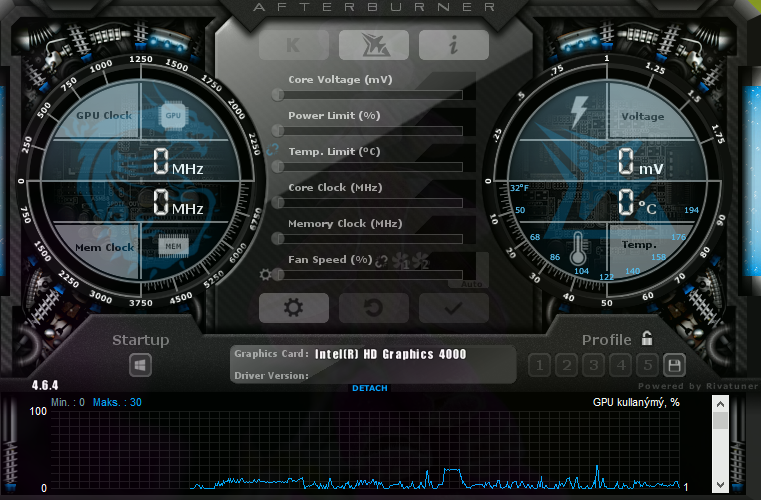Select fan 1 icon
The width and height of the screenshot is (761, 500).
coord(400,261)
